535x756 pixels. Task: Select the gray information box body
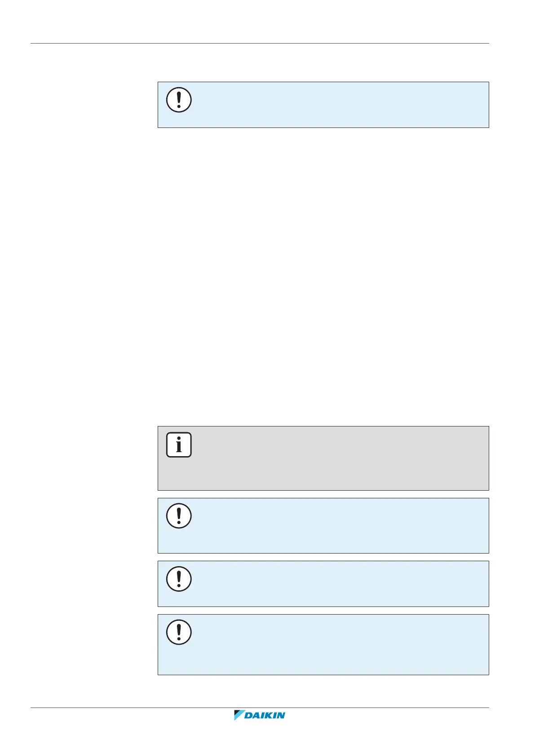pos(323,458)
